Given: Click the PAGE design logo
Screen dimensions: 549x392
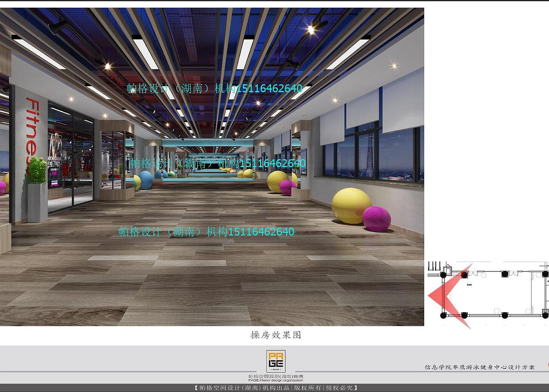Looking at the screenshot, I should click(276, 361).
